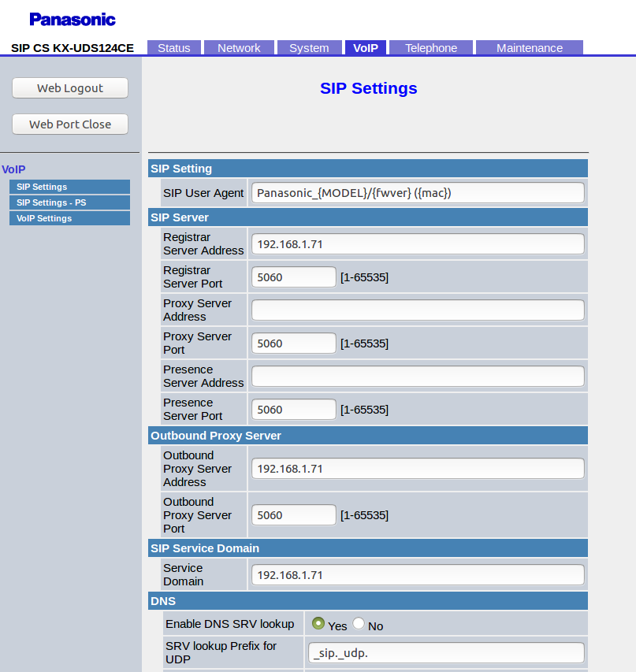
Task: Disable DNS SRV lookup by selecting No
Action: click(x=358, y=623)
